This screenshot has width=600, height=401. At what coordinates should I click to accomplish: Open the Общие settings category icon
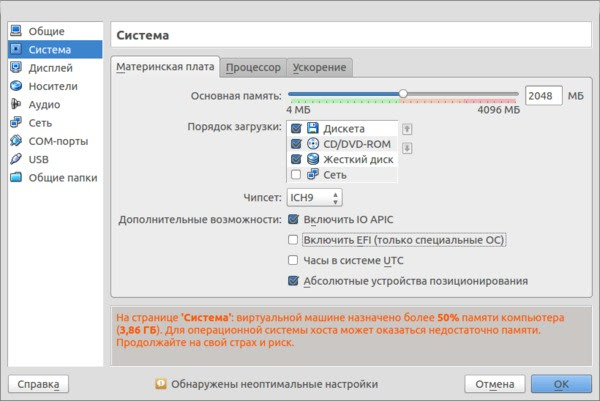pyautogui.click(x=16, y=31)
